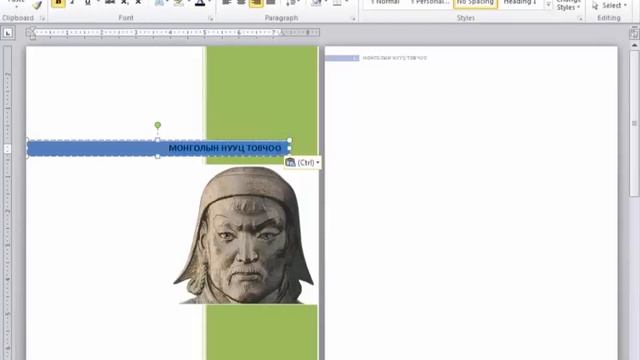Screen dimensions: 640x360
Task: Click the right indent marker on ruler
Action: pyautogui.click(x=281, y=33)
